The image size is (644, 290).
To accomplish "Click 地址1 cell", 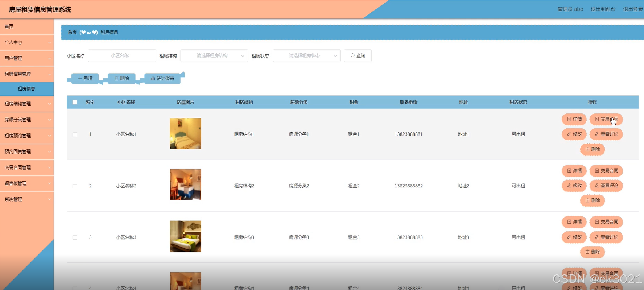I will click(x=463, y=134).
